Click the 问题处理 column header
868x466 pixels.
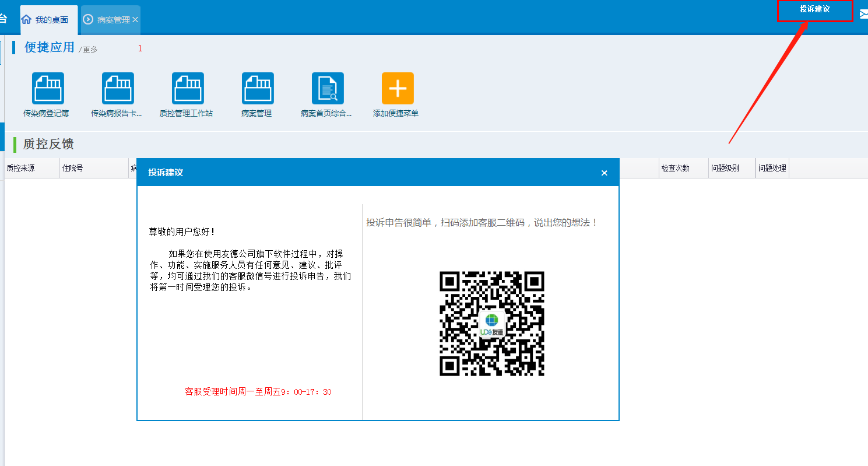[772, 168]
